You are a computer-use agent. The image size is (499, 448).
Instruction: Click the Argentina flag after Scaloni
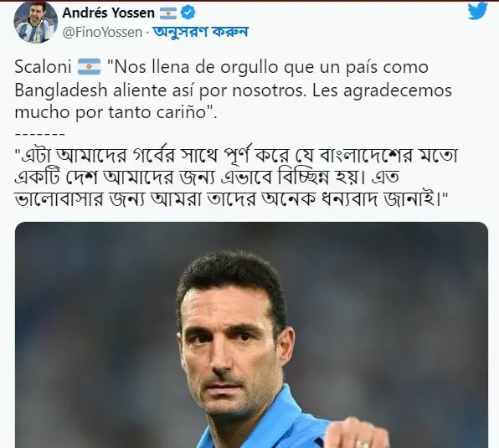89,67
